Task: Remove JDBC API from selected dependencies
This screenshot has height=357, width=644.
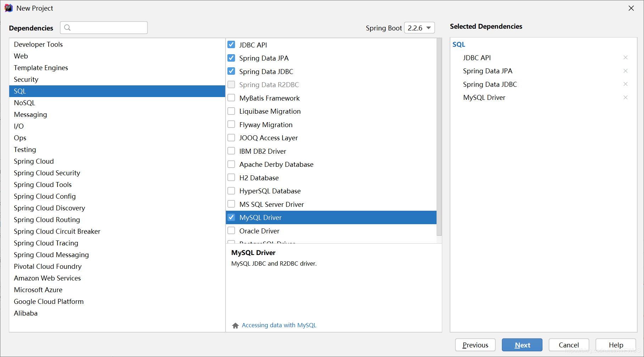Action: pos(626,57)
